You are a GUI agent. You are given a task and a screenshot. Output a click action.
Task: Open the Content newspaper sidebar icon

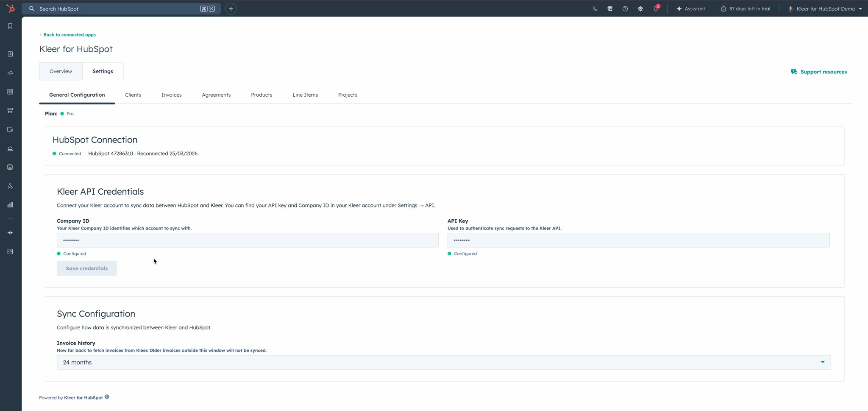point(10,92)
